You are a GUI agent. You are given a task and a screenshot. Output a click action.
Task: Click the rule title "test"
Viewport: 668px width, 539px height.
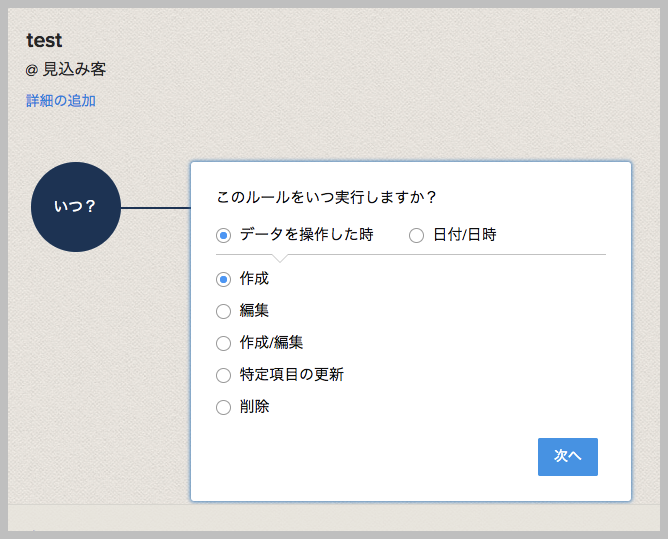44,41
